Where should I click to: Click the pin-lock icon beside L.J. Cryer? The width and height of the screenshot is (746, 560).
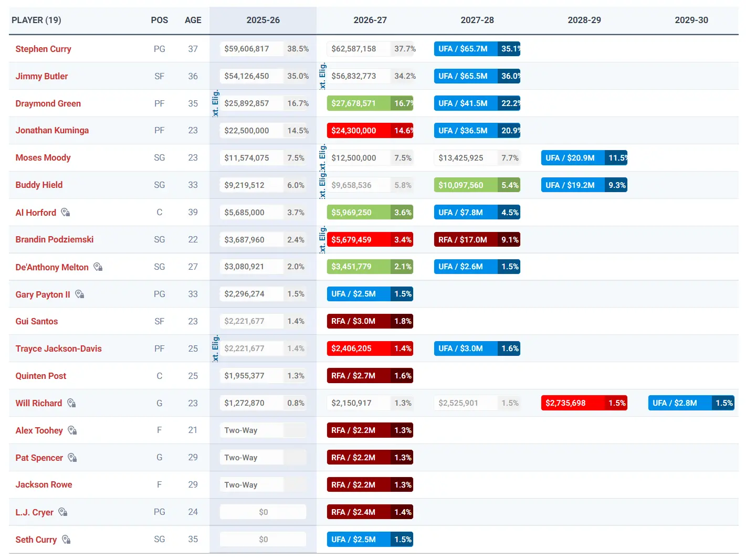click(x=62, y=512)
